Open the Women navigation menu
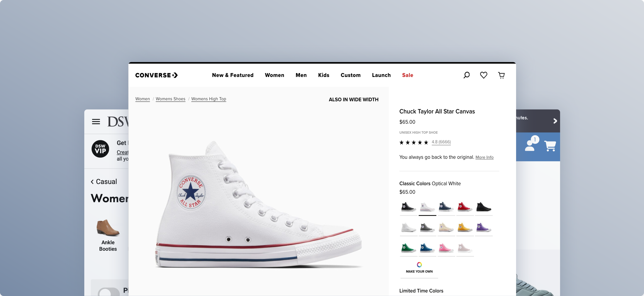This screenshot has height=296, width=644. (274, 75)
